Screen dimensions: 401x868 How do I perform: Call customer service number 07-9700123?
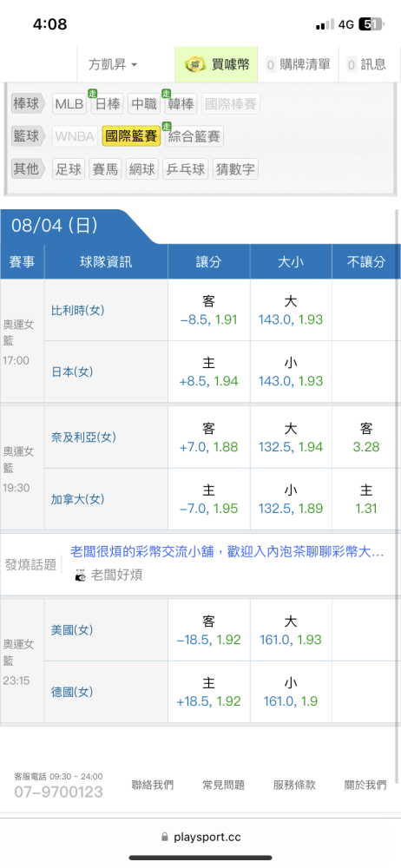click(x=59, y=792)
